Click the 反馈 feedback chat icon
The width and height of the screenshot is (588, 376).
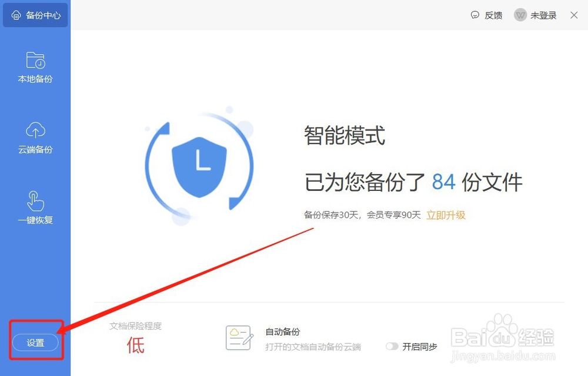pyautogui.click(x=475, y=15)
